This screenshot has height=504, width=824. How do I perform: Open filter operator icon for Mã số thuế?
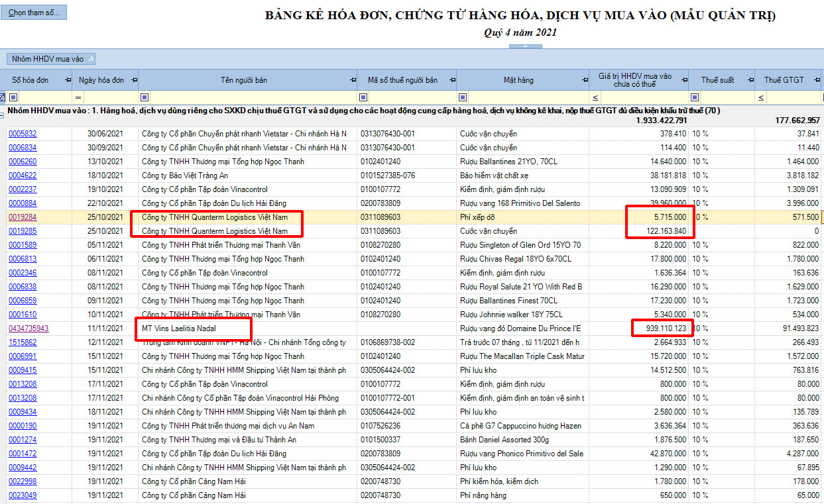tap(363, 97)
